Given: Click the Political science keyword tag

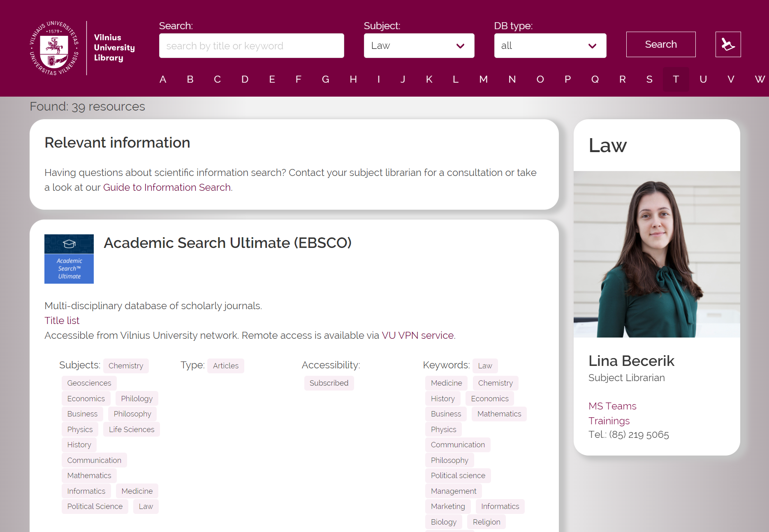Looking at the screenshot, I should (x=458, y=476).
